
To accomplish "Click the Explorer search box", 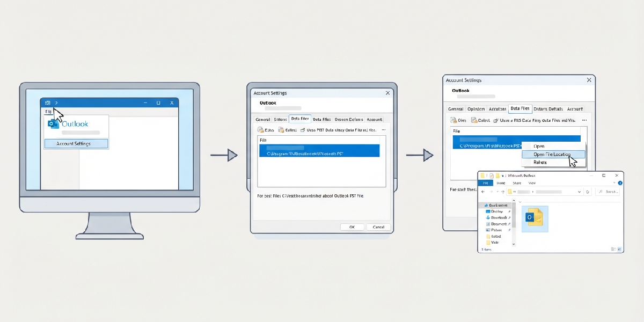I will [x=607, y=192].
